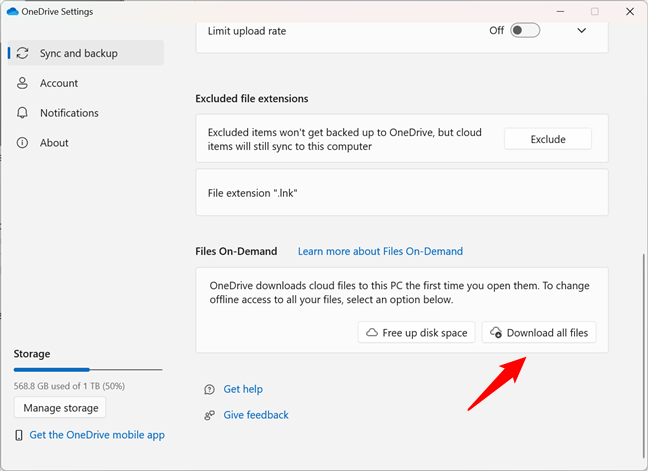
Task: Click the Sync and backup sync icon
Action: (23, 53)
